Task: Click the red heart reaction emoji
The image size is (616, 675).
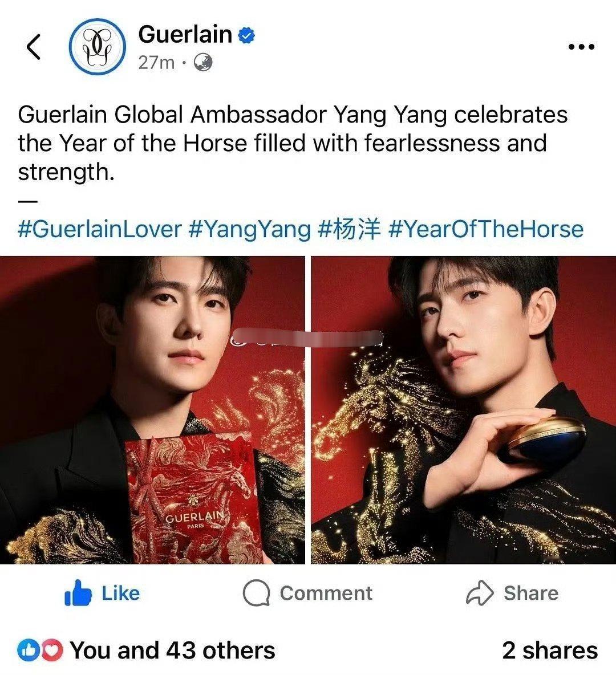Action: pos(52,650)
